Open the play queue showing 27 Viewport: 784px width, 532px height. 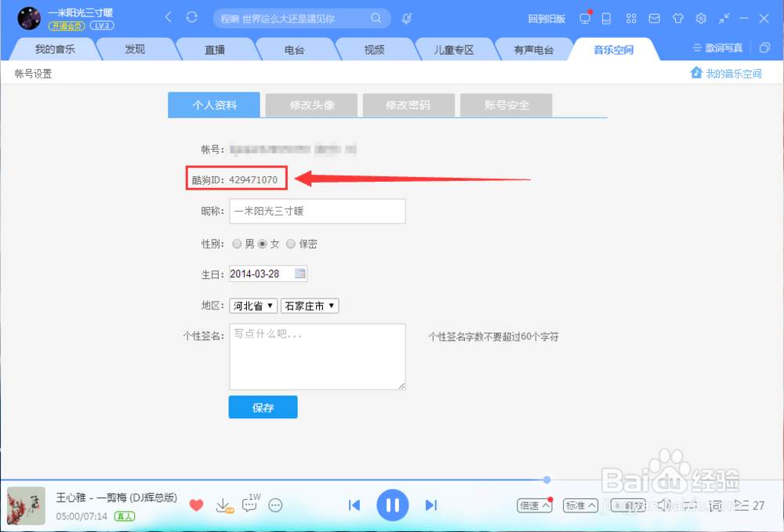click(749, 505)
